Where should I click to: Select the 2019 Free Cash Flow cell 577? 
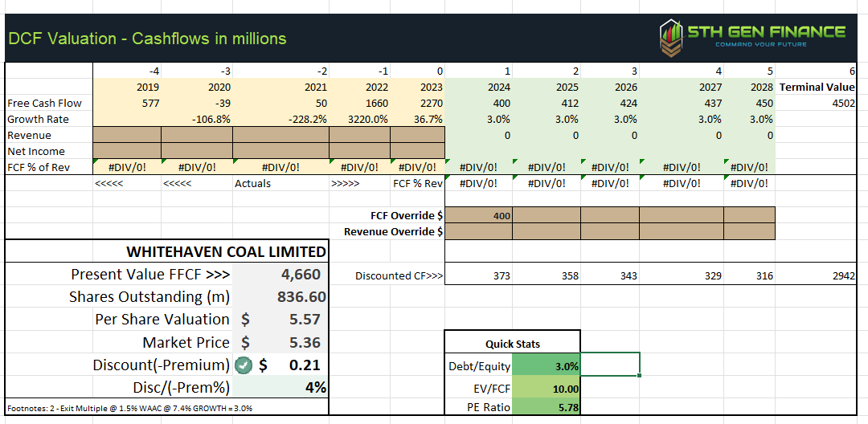(x=127, y=103)
